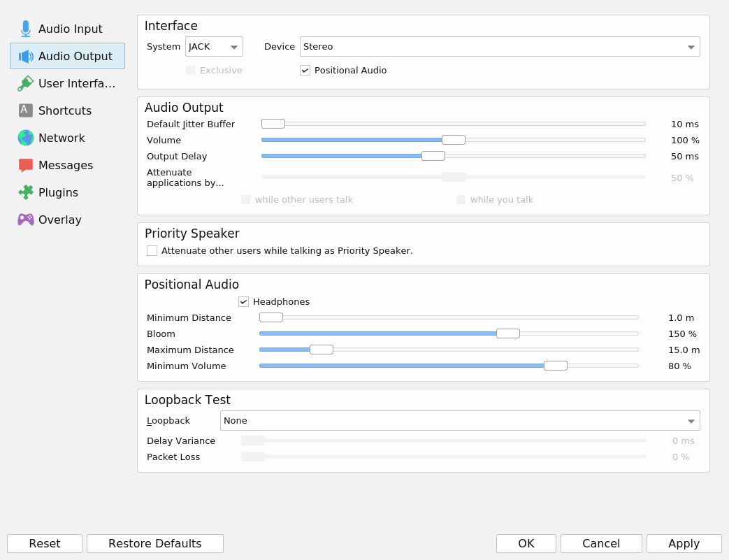Viewport: 729px width, 560px height.
Task: Click the Volume slider handle
Action: coord(454,140)
